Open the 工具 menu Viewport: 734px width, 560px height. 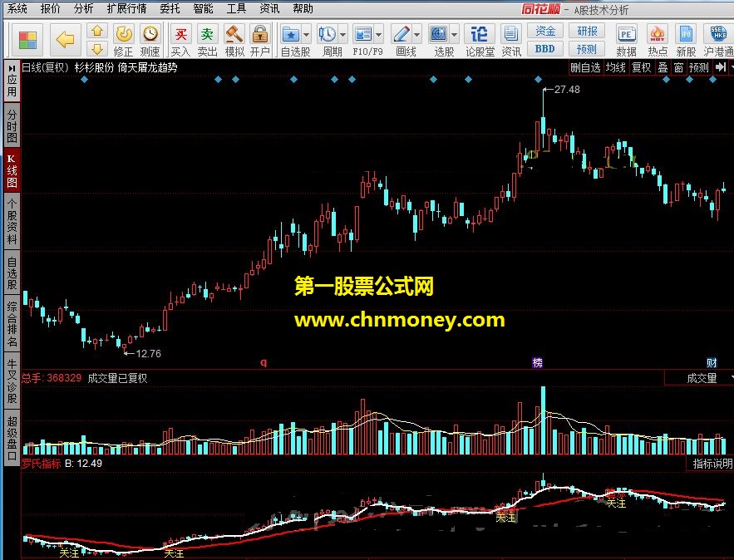[236, 8]
